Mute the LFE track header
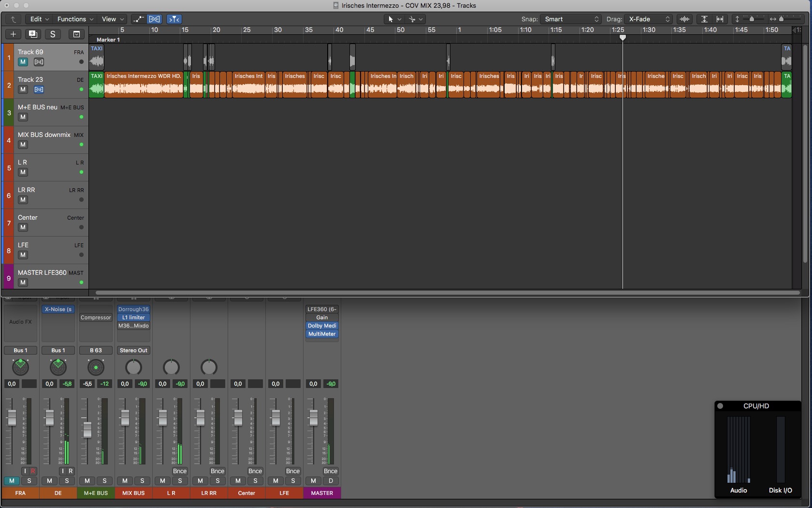The height and width of the screenshot is (508, 812). 23,255
